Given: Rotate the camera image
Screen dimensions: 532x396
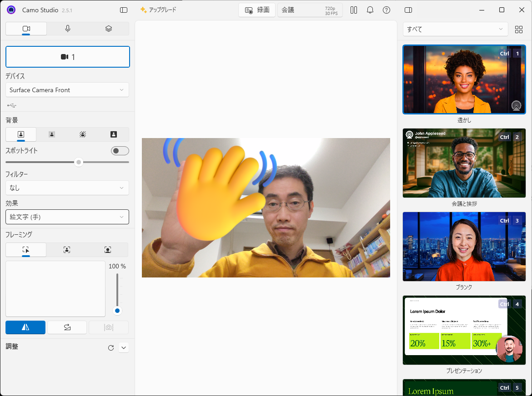Looking at the screenshot, I should coord(67,327).
